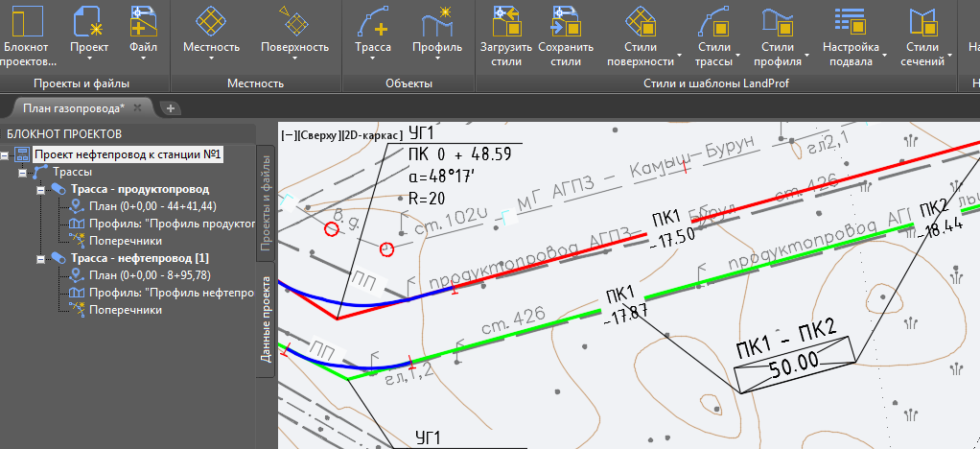The height and width of the screenshot is (449, 980).
Task: Collapse the Трассы tree node
Action: click(23, 172)
